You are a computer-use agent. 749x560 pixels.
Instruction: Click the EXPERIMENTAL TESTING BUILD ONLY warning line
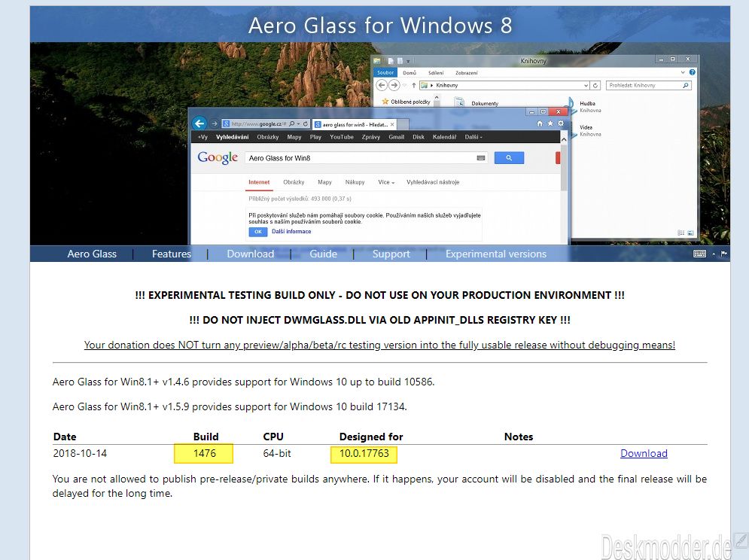[379, 295]
